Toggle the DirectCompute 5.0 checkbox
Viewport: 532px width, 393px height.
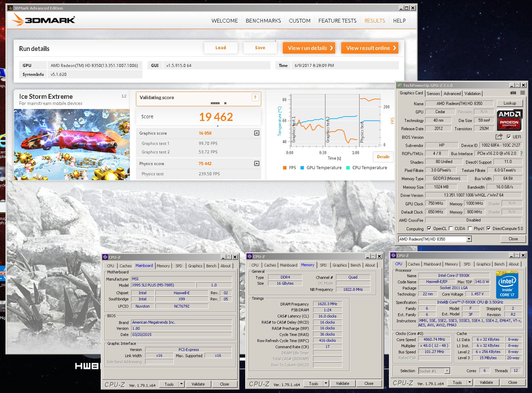489,228
